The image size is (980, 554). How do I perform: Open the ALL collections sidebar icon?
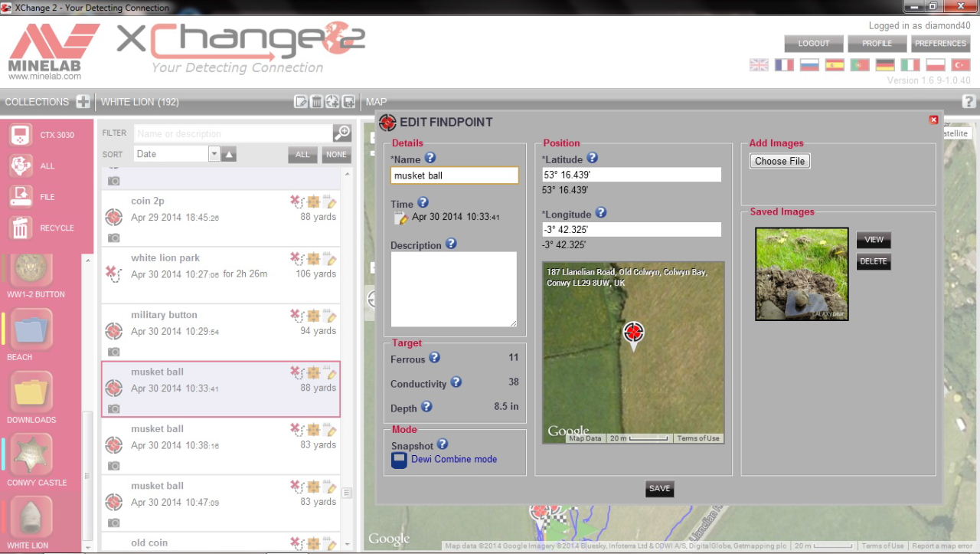click(21, 166)
